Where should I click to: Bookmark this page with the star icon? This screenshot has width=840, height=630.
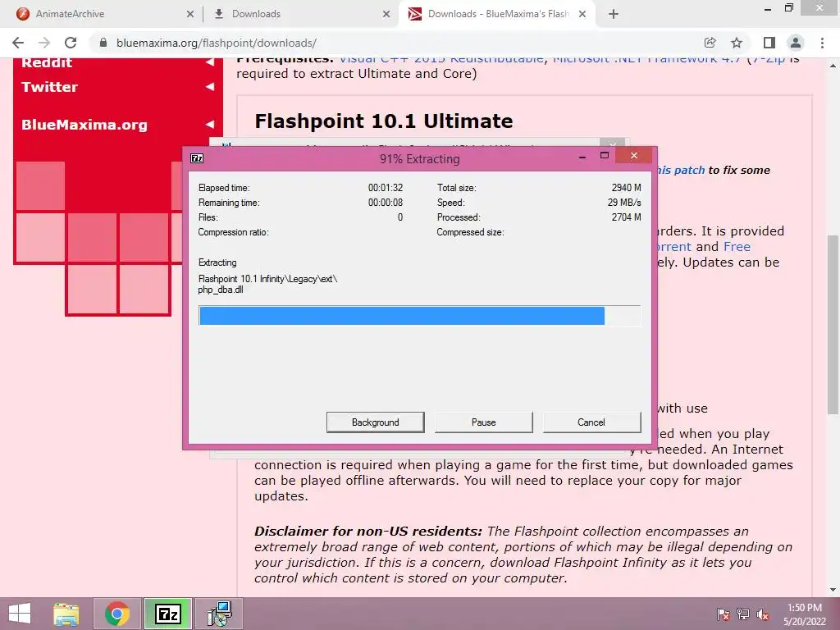[737, 43]
